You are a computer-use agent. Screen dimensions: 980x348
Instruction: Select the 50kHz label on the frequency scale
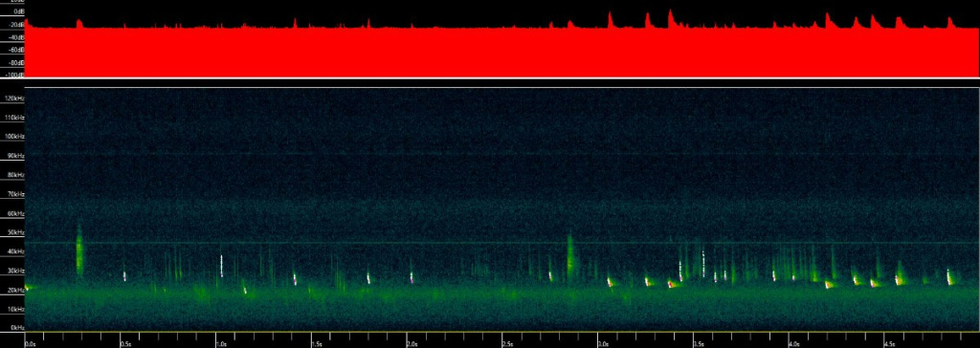16,232
